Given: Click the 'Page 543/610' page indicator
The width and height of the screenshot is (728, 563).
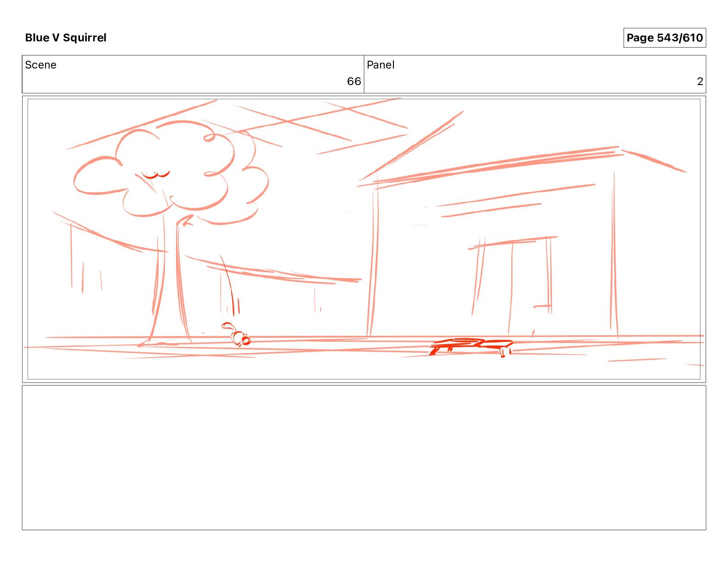Looking at the screenshot, I should pyautogui.click(x=665, y=38).
